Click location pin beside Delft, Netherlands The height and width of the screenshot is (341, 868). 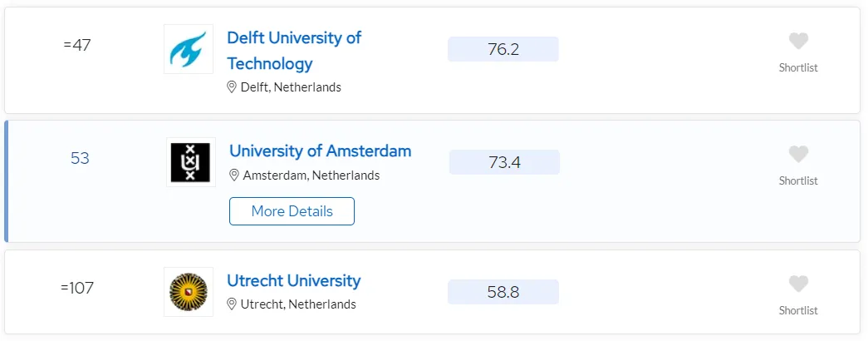point(232,87)
